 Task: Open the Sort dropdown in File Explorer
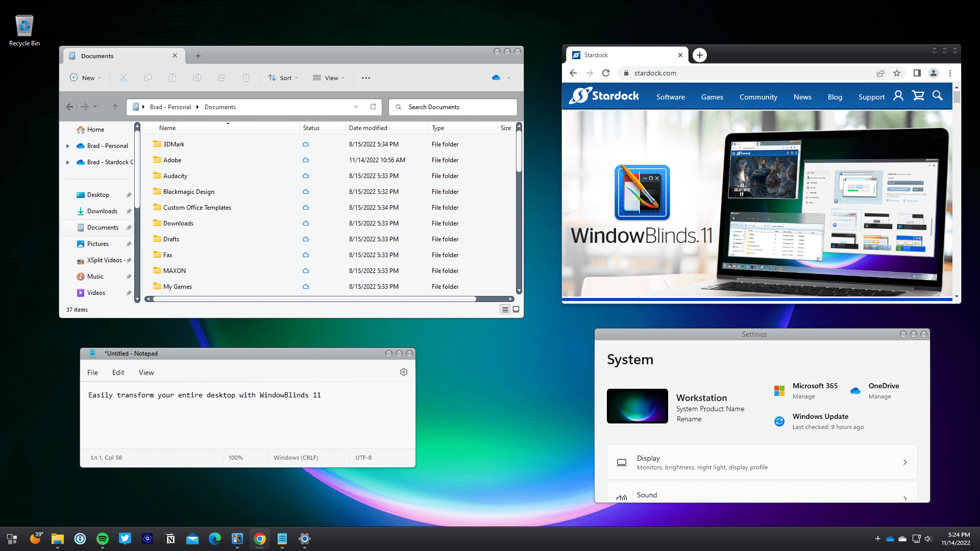pos(283,78)
